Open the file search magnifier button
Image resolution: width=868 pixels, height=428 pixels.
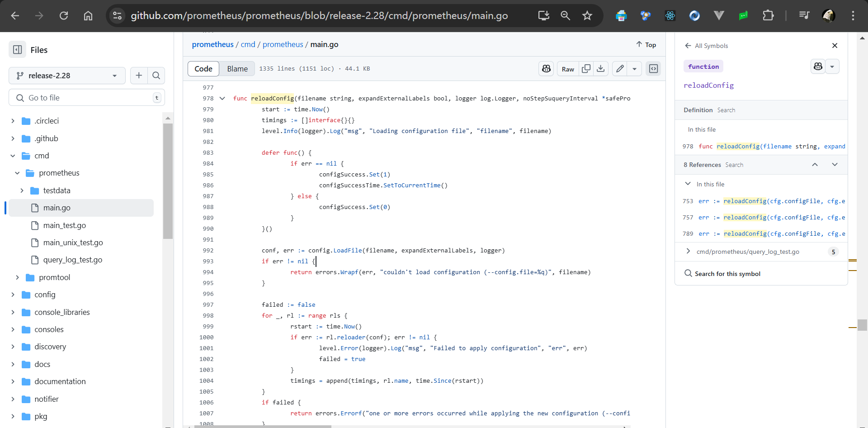tap(156, 76)
